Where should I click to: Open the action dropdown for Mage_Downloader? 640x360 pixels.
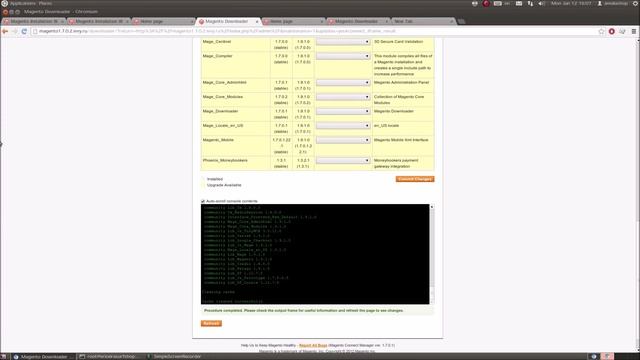[343, 111]
